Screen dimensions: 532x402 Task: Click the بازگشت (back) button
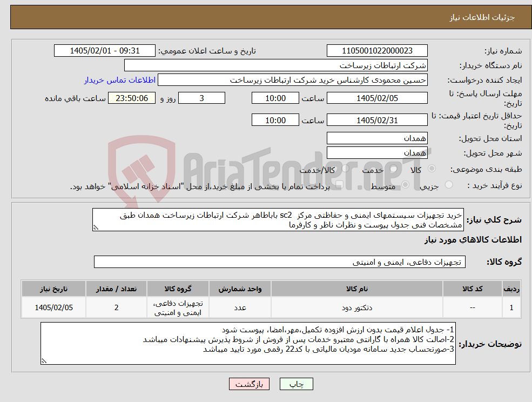pos(249,384)
